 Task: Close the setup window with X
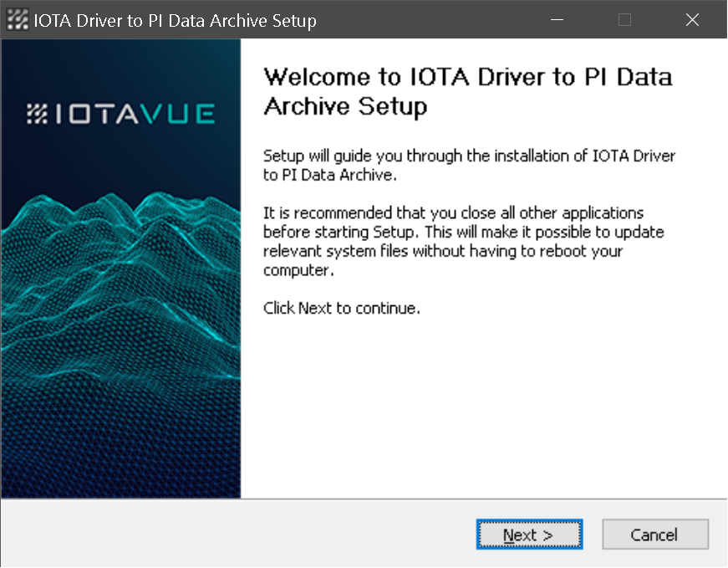(x=692, y=20)
